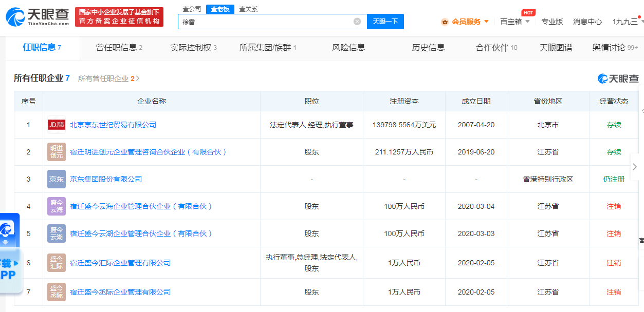Open the 所属集团/族群 tab

coord(268,48)
